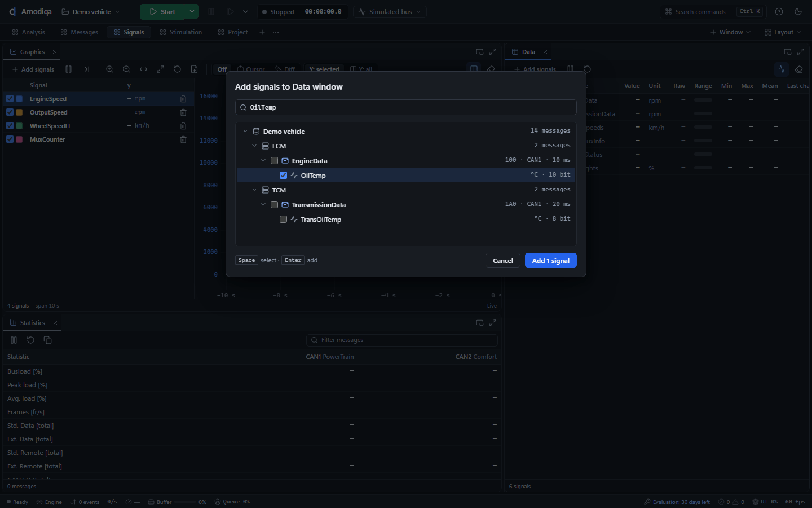Cancel the Add signals dialog
Image resolution: width=812 pixels, height=508 pixels.
coord(503,260)
